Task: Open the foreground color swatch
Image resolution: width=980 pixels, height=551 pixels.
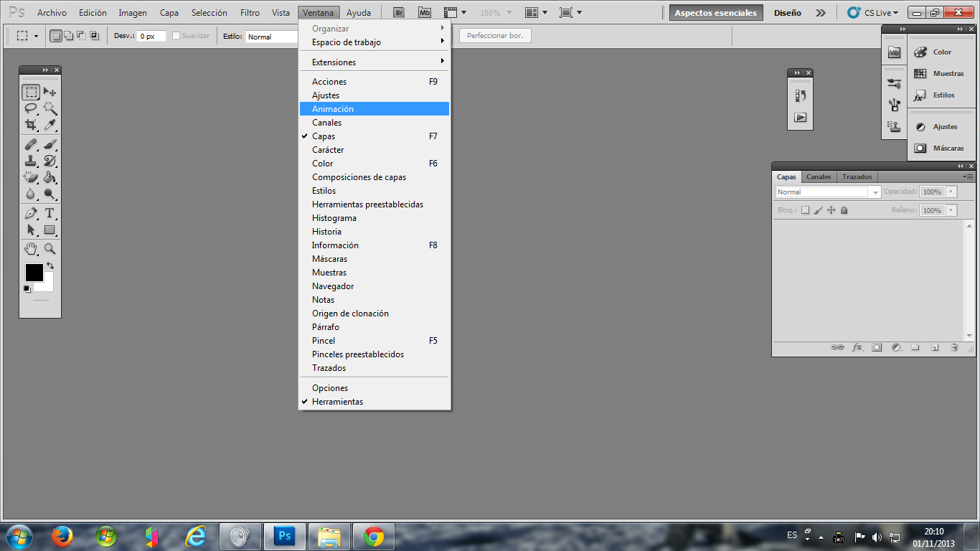Action: click(34, 273)
